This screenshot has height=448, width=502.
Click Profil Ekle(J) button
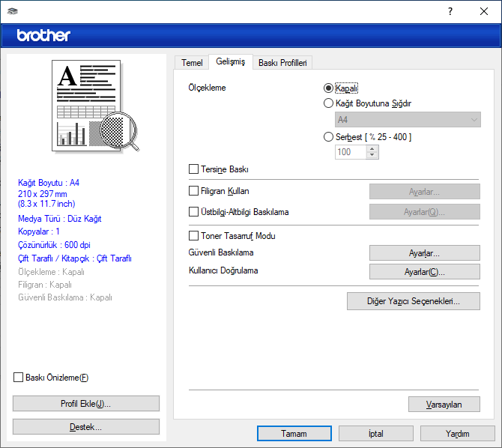(86, 404)
